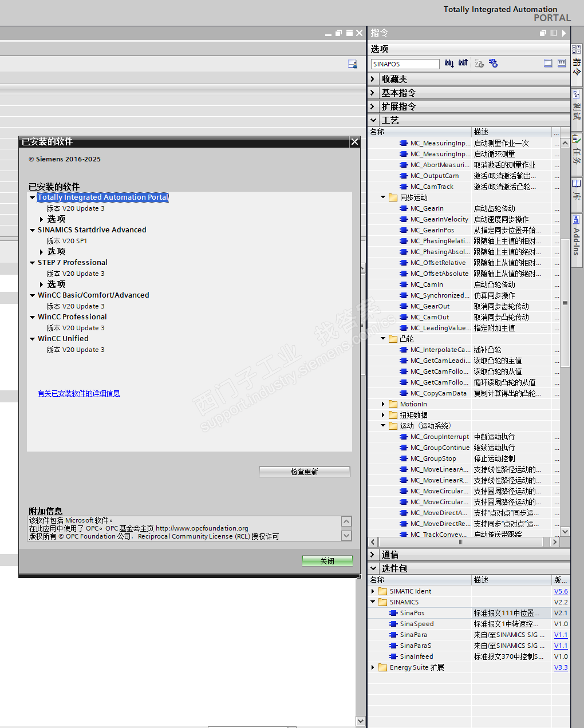Collapse the 同步运动 folder
The height and width of the screenshot is (728, 584).
tap(383, 197)
